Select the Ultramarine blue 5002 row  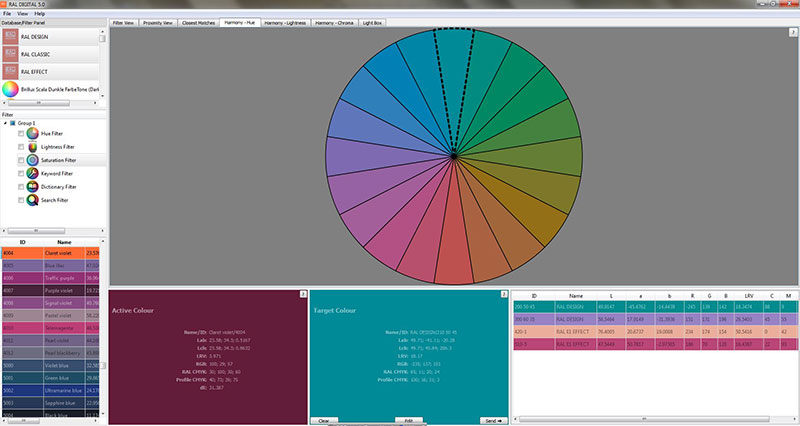click(x=51, y=391)
